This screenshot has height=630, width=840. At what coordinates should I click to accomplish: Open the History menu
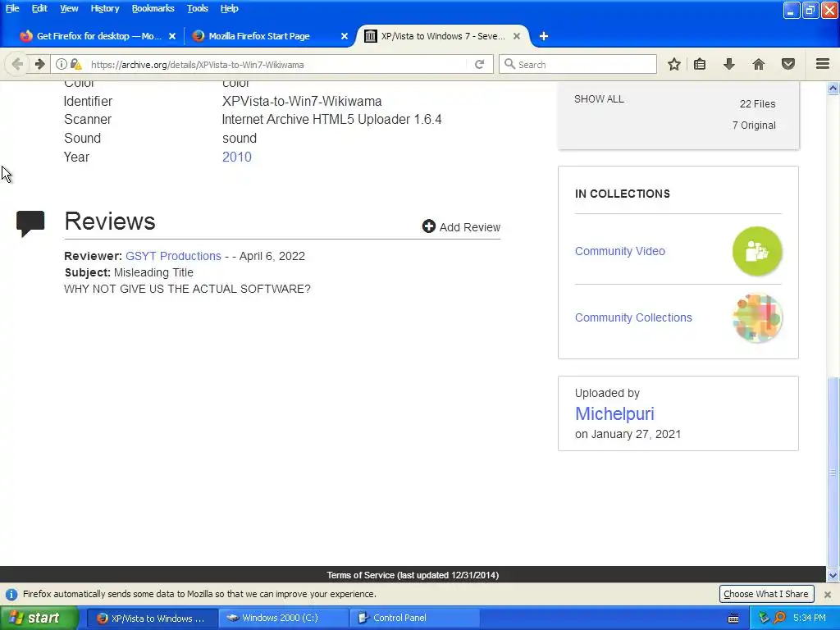[104, 8]
